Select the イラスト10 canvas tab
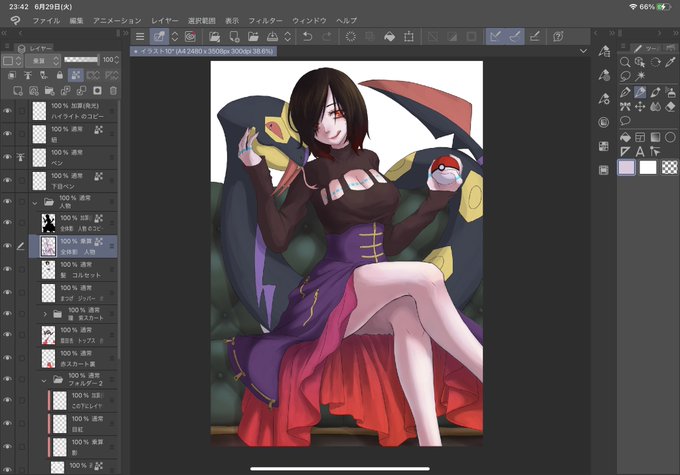Viewport: 680px width, 475px height. (x=203, y=51)
